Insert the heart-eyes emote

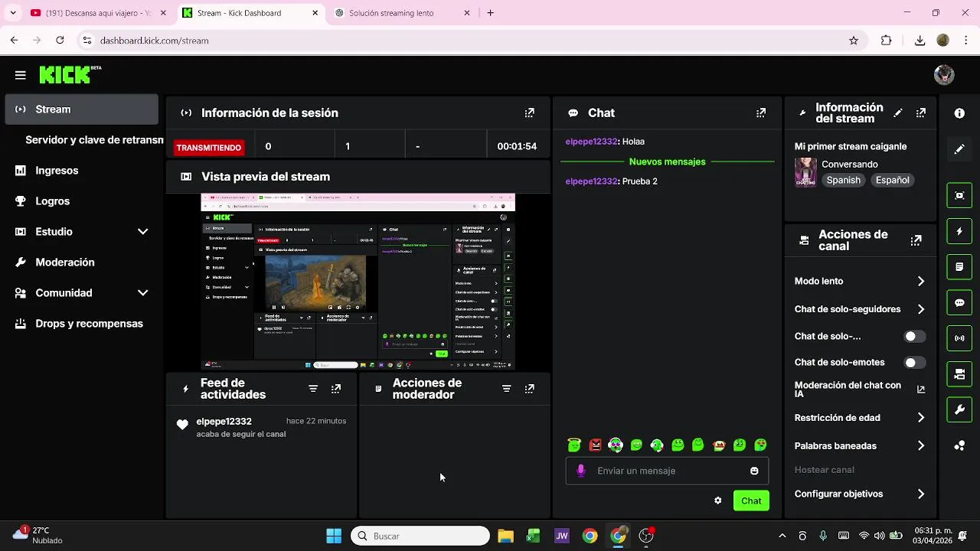pyautogui.click(x=760, y=445)
